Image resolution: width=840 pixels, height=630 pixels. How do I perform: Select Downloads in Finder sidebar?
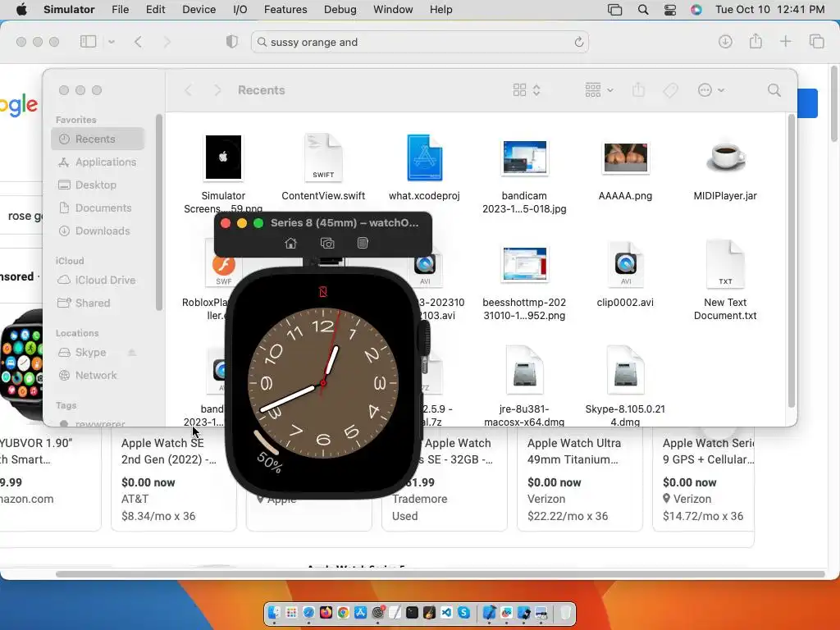click(98, 231)
